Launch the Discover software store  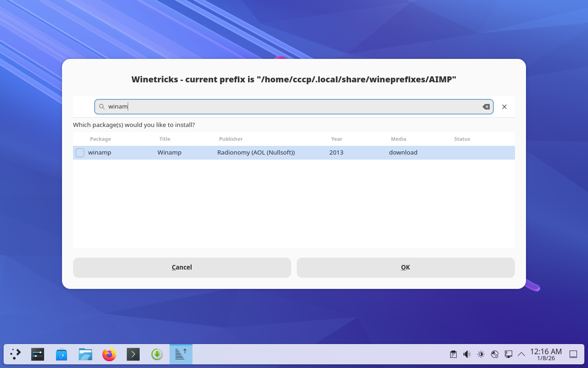coord(62,354)
